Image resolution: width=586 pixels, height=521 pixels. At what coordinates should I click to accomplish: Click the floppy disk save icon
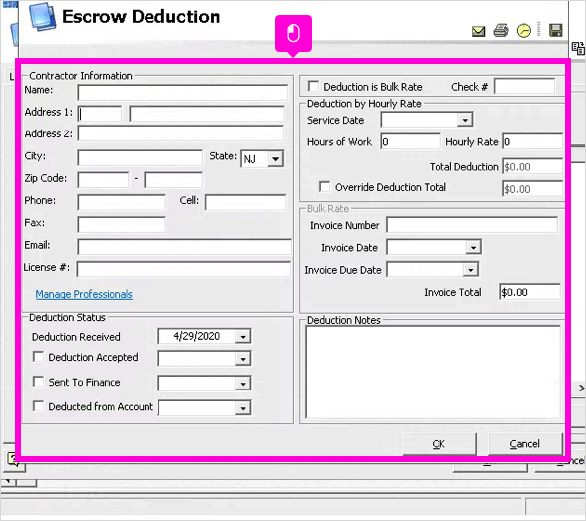point(555,30)
